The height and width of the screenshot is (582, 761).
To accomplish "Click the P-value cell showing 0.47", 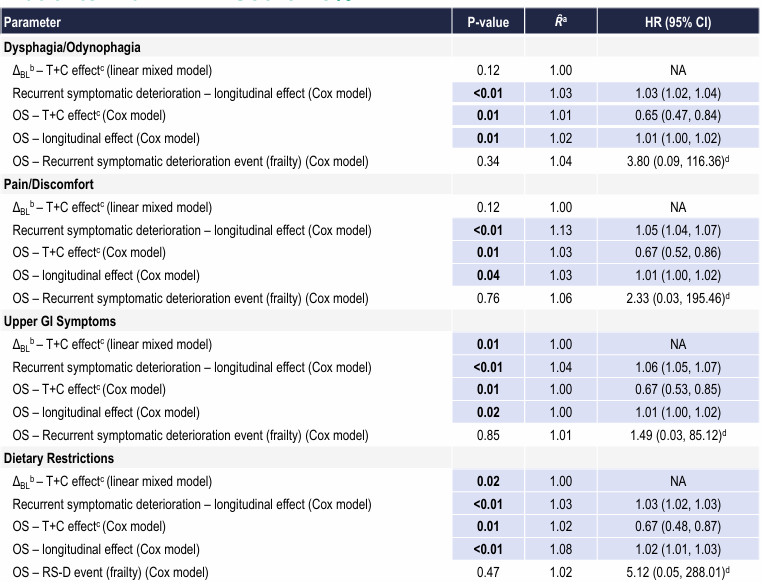I will (489, 573).
